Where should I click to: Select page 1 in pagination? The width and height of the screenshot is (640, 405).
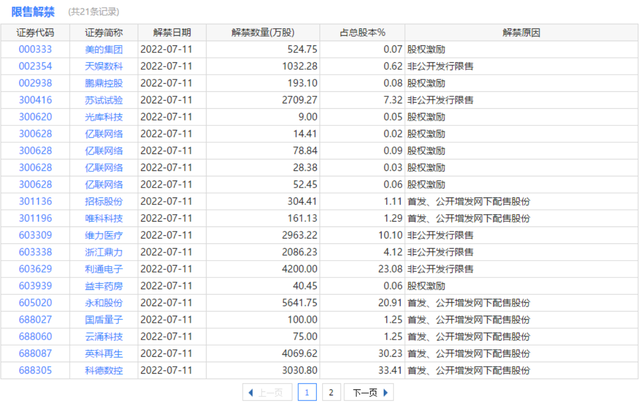pyautogui.click(x=307, y=392)
